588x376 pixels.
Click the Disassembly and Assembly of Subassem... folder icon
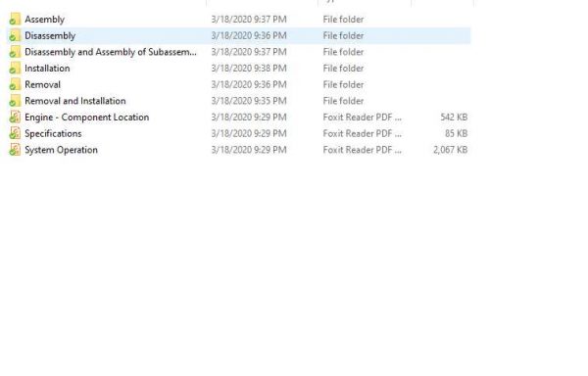pos(15,52)
